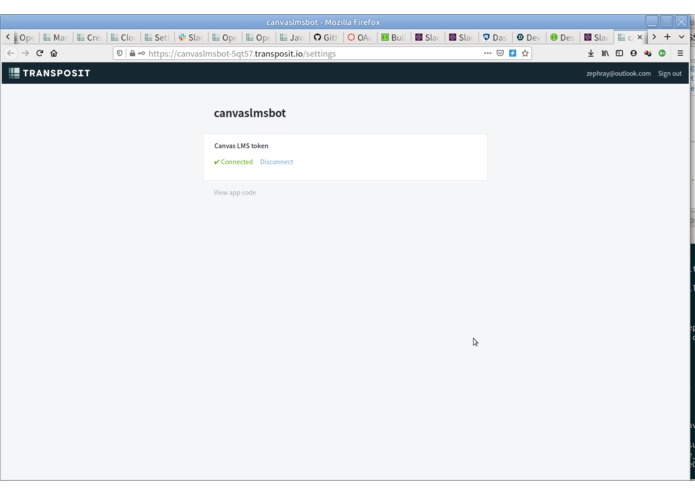Go forward one page
This screenshot has height=494, width=695.
click(25, 53)
